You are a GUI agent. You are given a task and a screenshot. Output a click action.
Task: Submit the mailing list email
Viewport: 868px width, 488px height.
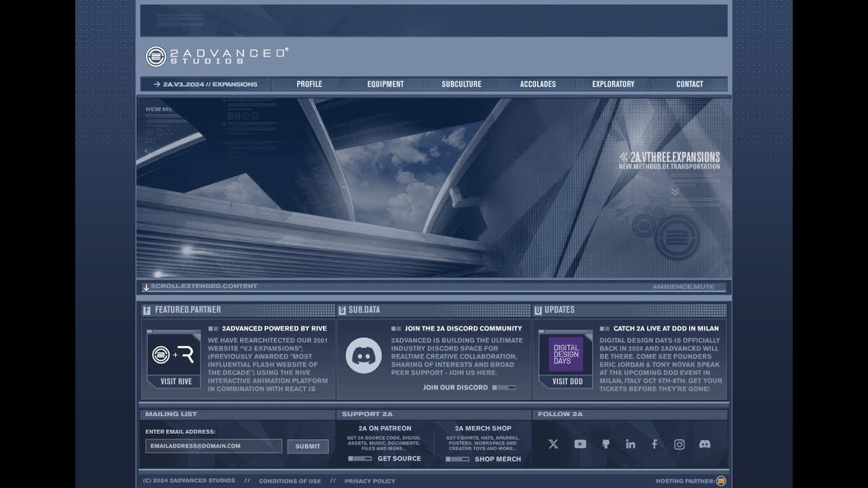click(308, 446)
